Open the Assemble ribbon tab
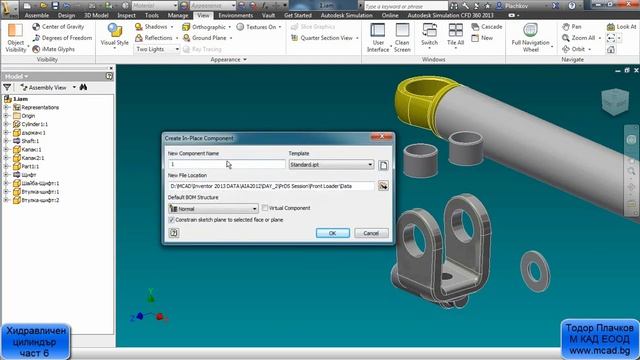 (x=37, y=16)
